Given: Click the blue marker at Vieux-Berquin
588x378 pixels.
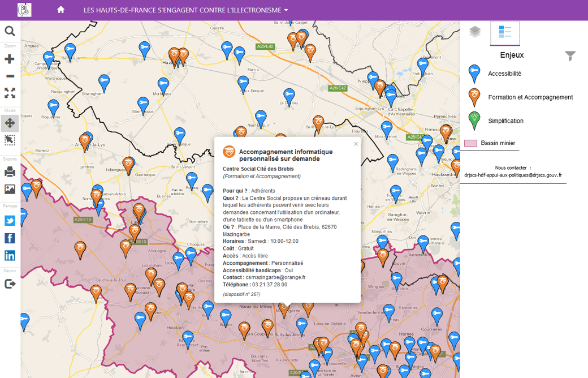Looking at the screenshot, I should point(243,84).
